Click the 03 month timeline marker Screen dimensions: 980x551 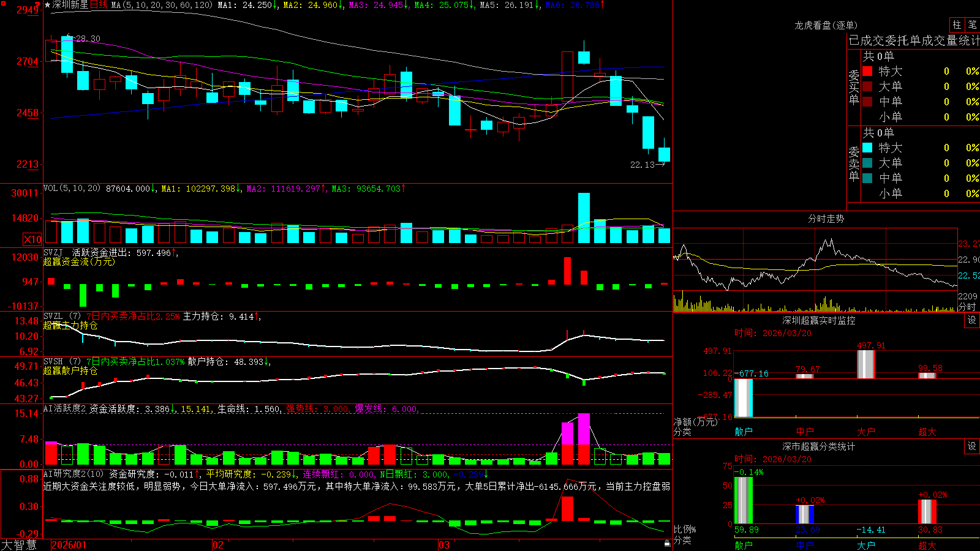(444, 545)
